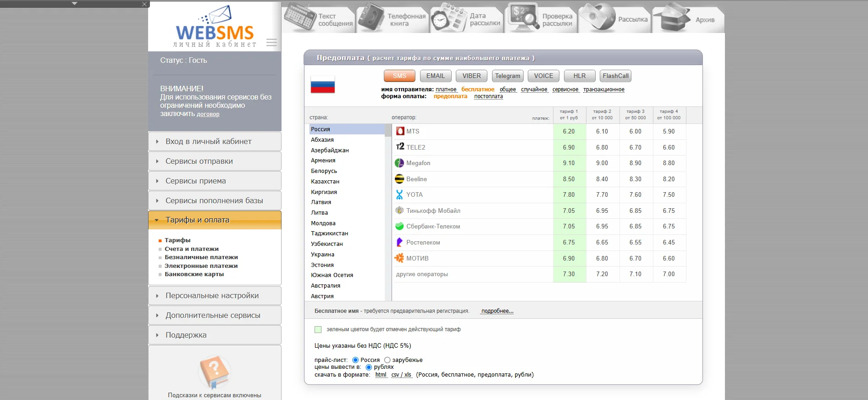Open the Дата рассылки clock icon
The height and width of the screenshot is (400, 868).
click(448, 17)
